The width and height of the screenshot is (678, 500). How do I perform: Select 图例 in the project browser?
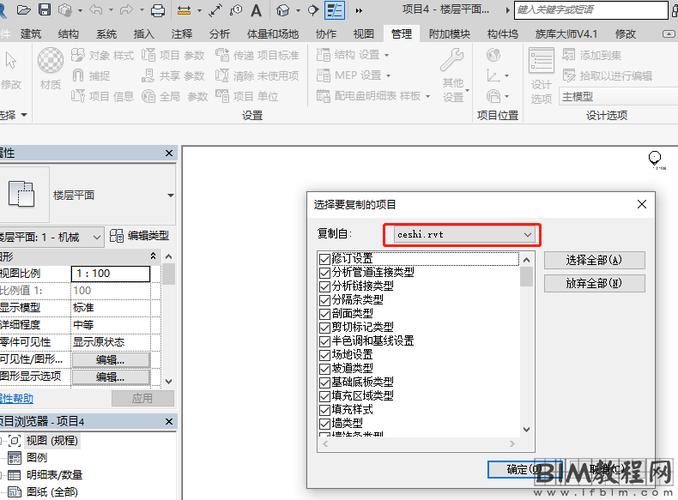tap(37, 458)
